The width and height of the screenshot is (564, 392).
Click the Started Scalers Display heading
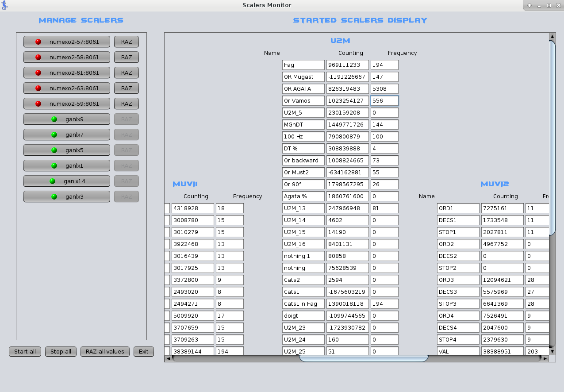(360, 20)
